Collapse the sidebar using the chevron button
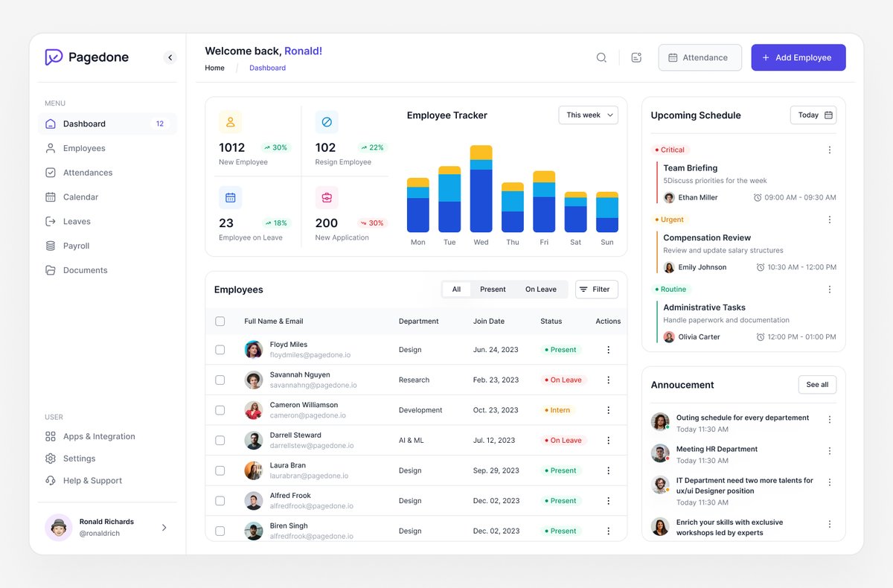893x588 pixels. point(170,57)
